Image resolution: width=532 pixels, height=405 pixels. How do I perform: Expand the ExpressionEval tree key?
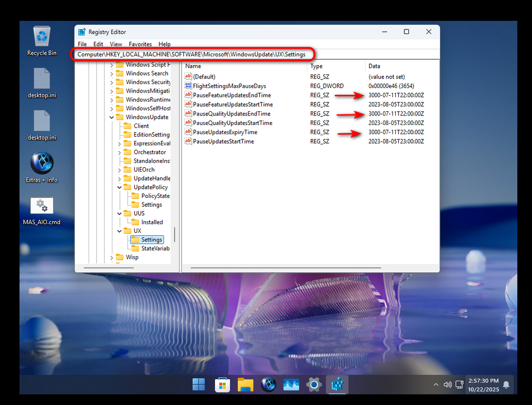click(119, 143)
